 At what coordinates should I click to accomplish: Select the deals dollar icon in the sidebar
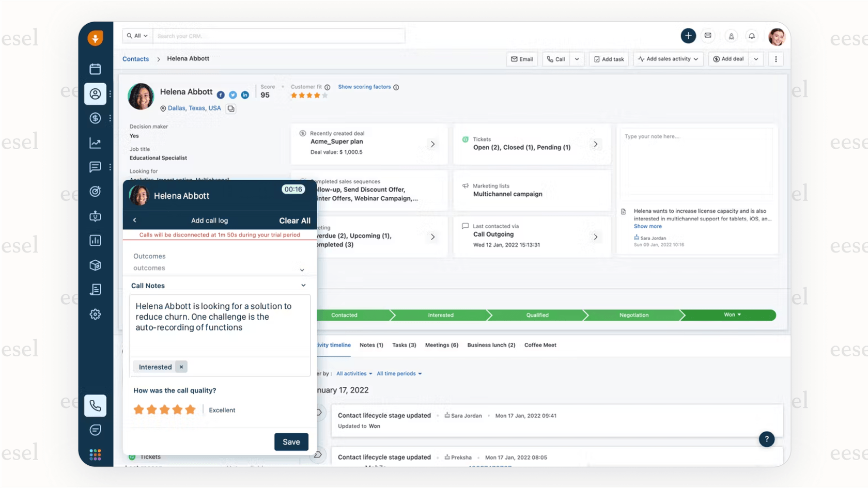[x=95, y=118]
